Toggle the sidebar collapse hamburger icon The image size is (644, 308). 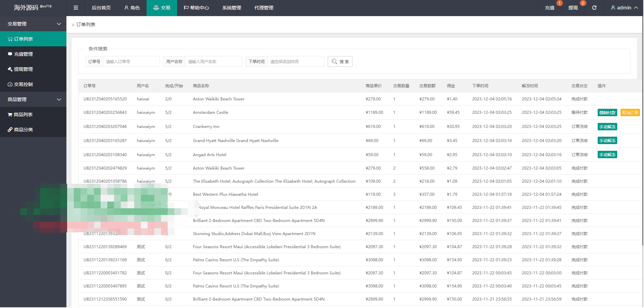point(76,8)
